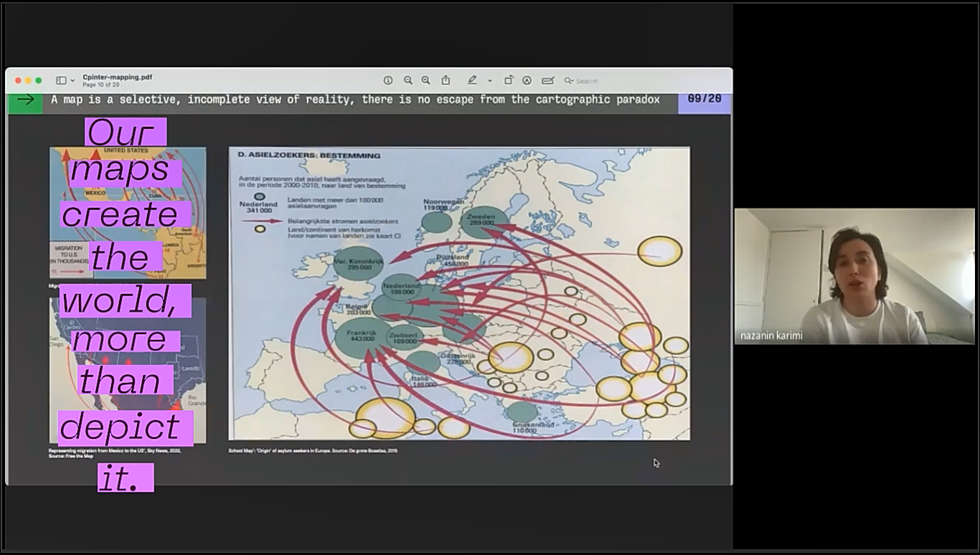
Task: Click the Cpinter-mapping.pdf title
Action: (117, 77)
